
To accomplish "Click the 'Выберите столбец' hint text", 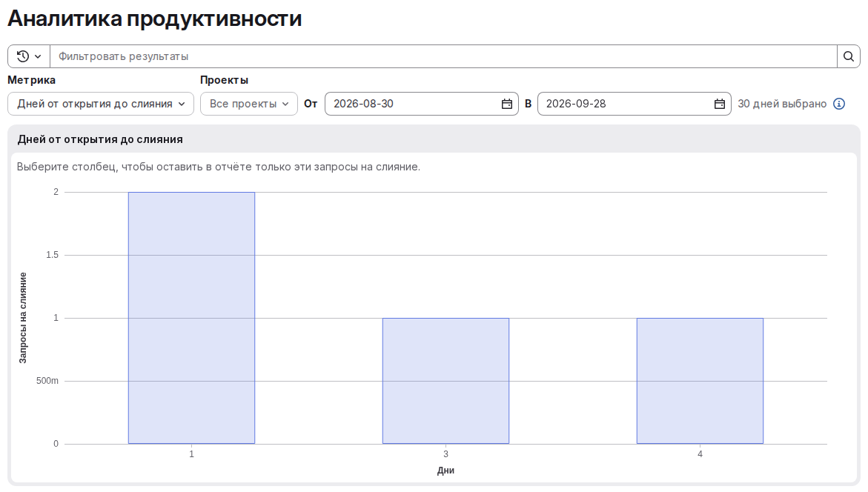I will point(219,167).
